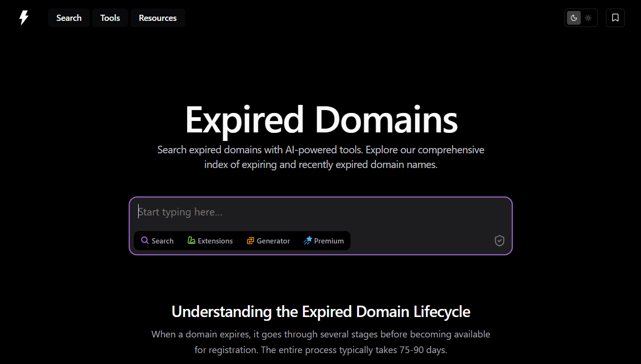
Task: Switch the theme toggle to light mode
Action: 588,18
